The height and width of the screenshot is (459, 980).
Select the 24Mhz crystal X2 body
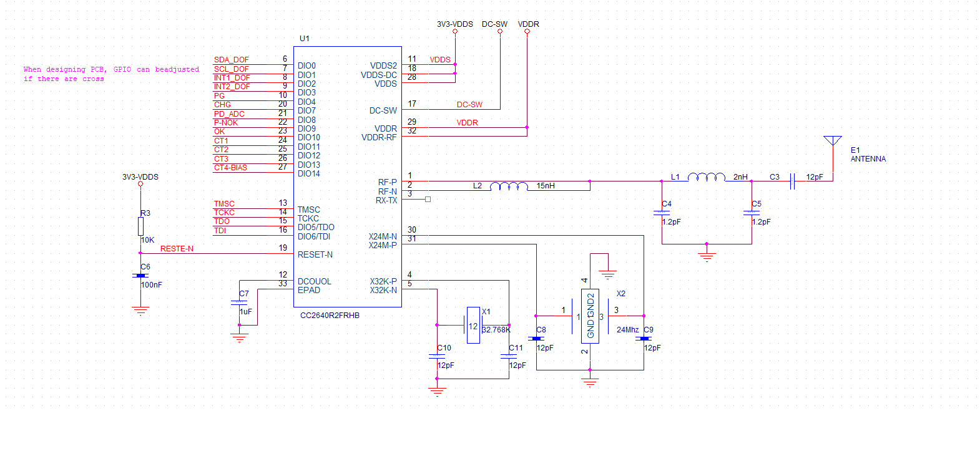click(x=590, y=316)
